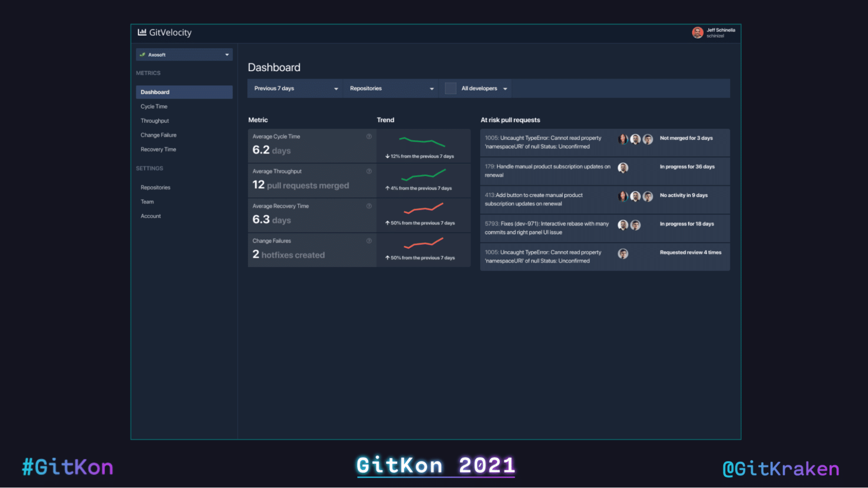The width and height of the screenshot is (868, 488).
Task: Click the GitVelocity bar chart logo icon
Action: [x=142, y=32]
